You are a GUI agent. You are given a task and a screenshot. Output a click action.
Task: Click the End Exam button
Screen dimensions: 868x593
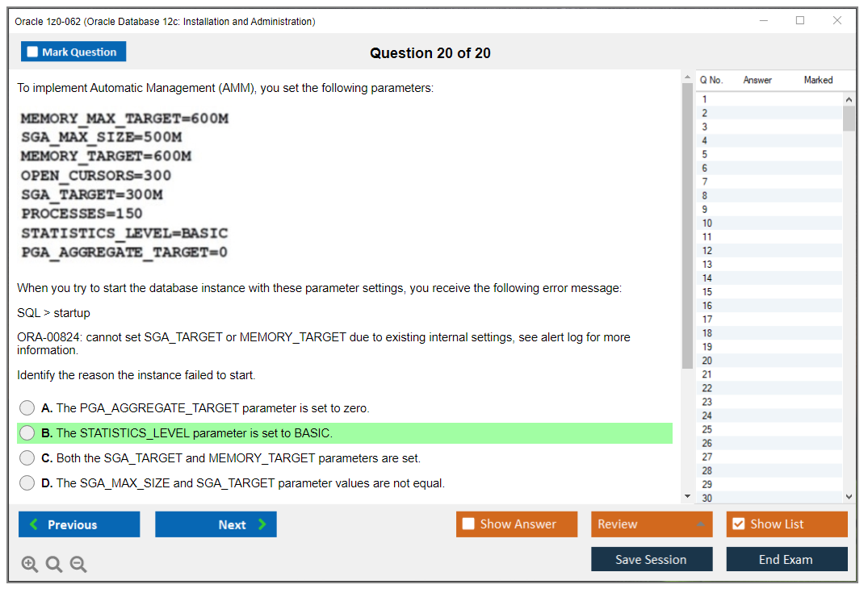786,559
